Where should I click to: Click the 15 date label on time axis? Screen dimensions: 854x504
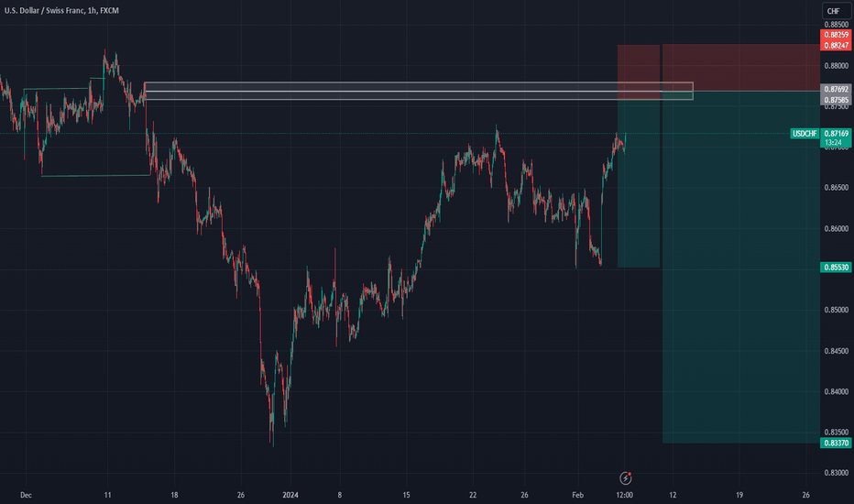point(406,495)
